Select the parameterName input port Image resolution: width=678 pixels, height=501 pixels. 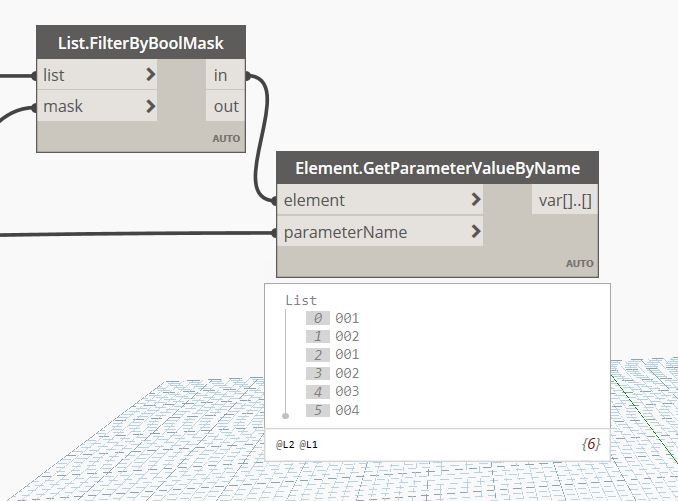(x=380, y=232)
